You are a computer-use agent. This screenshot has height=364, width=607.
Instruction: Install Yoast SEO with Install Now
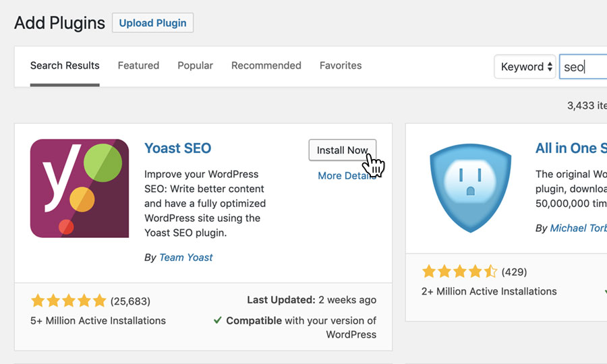[x=342, y=150]
